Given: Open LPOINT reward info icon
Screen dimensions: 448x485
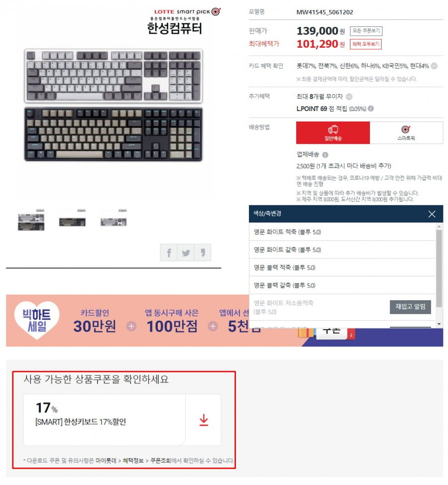Looking at the screenshot, I should (x=371, y=109).
